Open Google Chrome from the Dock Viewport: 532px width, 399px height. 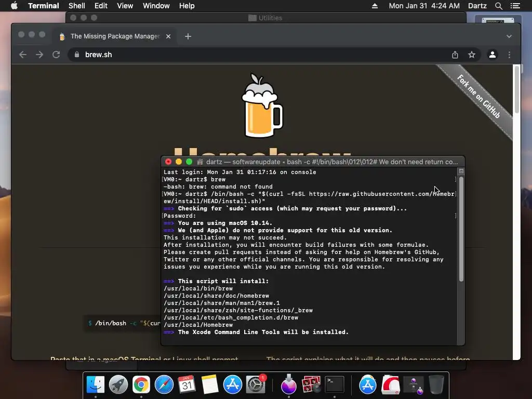[141, 384]
